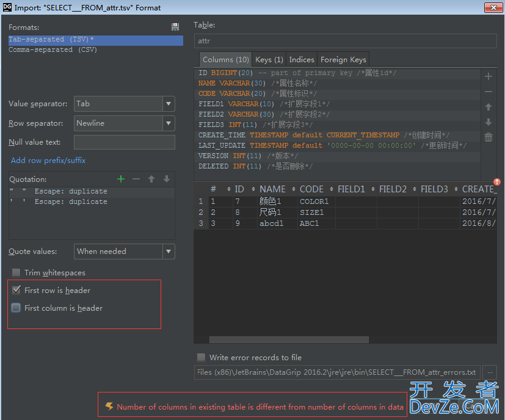Remove quotation rule with minus icon

[136, 179]
